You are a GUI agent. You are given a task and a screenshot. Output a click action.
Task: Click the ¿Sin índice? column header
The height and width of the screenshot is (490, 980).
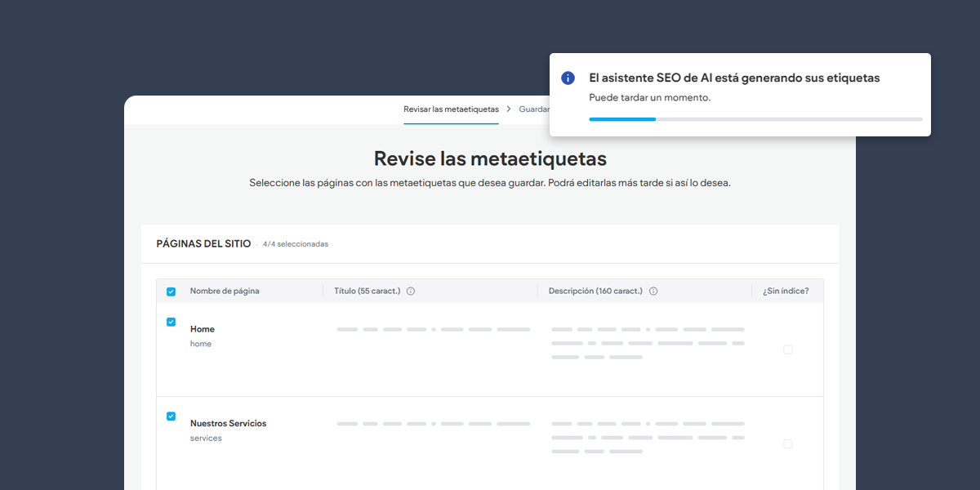pyautogui.click(x=786, y=292)
